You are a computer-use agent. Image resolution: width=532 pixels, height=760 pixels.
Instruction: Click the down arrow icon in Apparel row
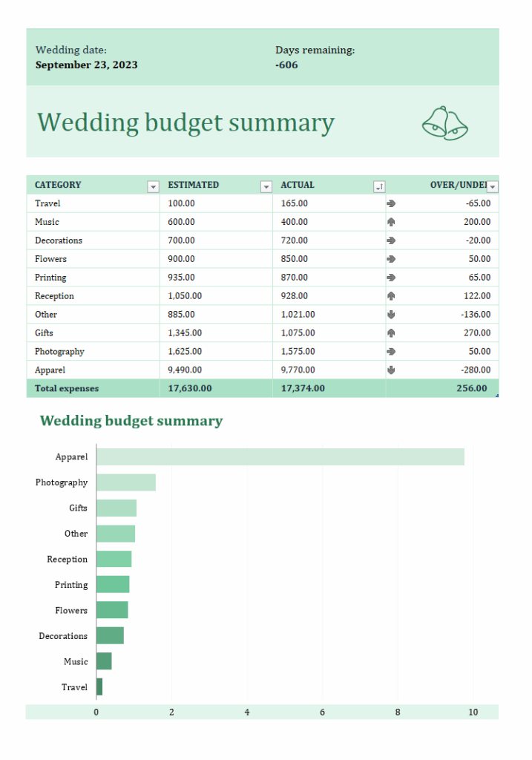[x=392, y=370]
